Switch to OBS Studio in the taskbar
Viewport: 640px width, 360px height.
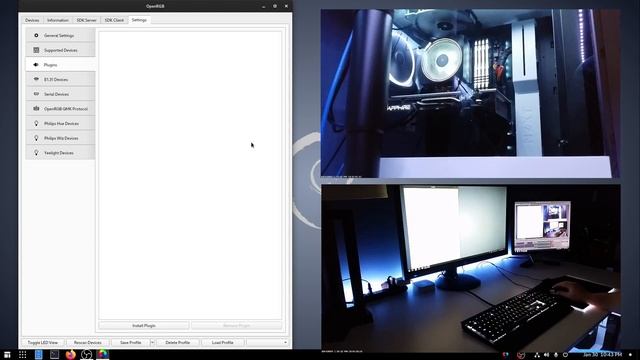click(x=87, y=354)
